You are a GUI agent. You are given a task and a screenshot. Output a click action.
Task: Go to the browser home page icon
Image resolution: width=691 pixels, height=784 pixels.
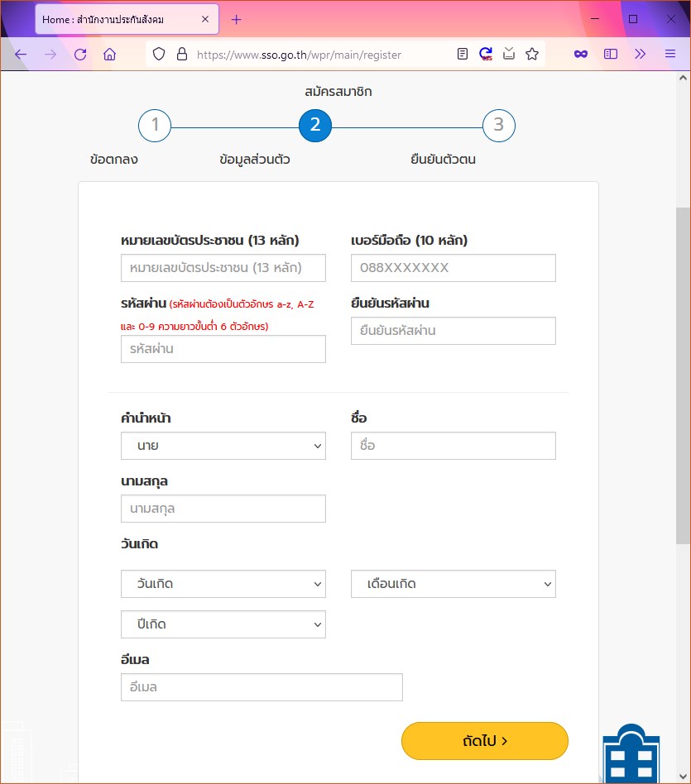click(x=109, y=55)
